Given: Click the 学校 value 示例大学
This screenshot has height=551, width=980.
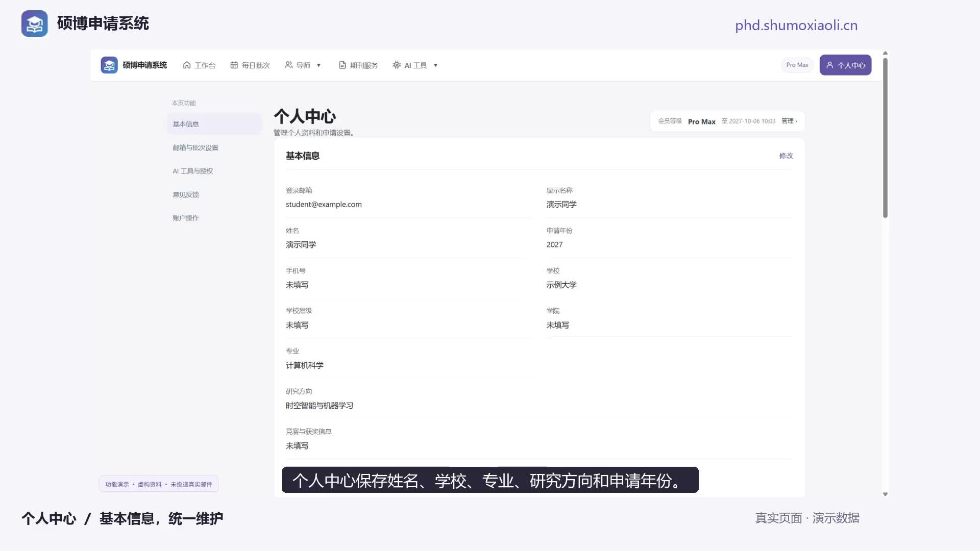Looking at the screenshot, I should click(x=561, y=285).
